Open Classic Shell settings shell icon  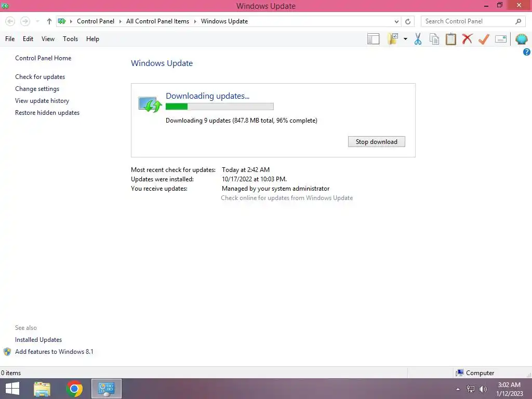click(522, 39)
